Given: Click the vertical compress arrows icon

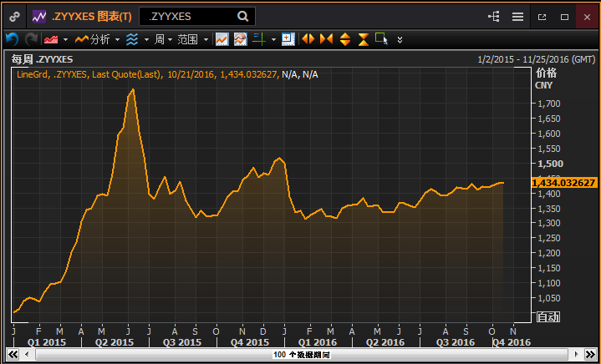Looking at the screenshot, I should pyautogui.click(x=364, y=39).
